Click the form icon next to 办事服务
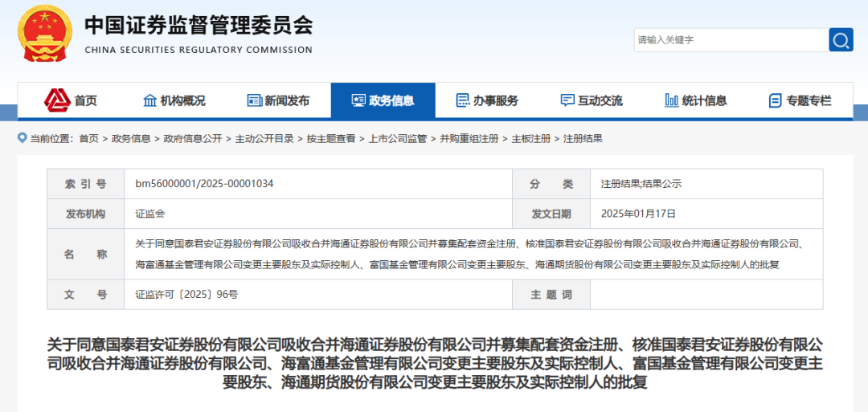Viewport: 868px width, 412px height. pos(462,100)
